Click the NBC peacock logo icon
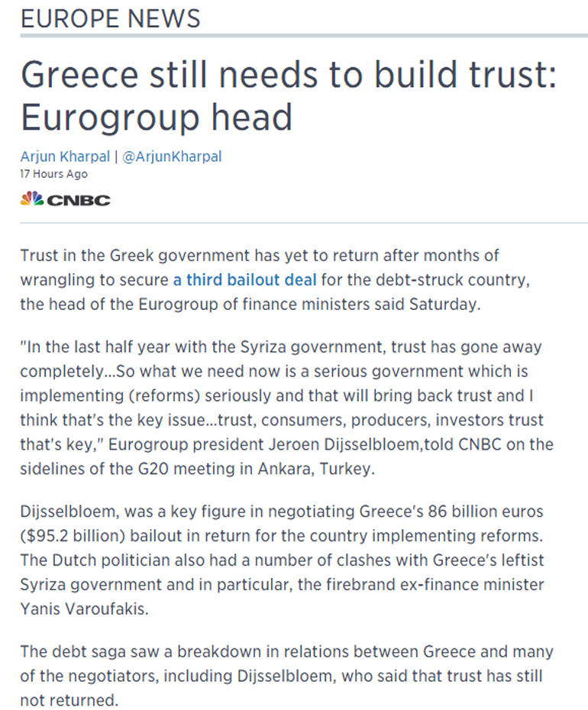Screen dimensions: 588x710 pyautogui.click(x=32, y=199)
